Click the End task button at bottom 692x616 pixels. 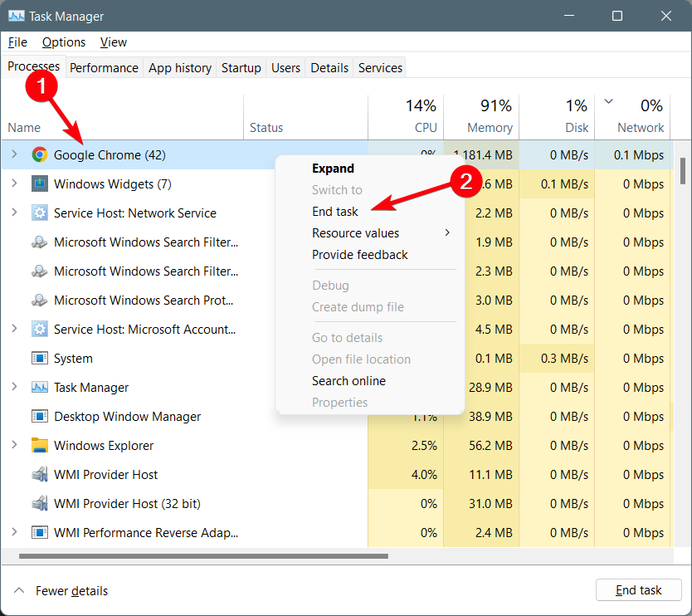639,590
